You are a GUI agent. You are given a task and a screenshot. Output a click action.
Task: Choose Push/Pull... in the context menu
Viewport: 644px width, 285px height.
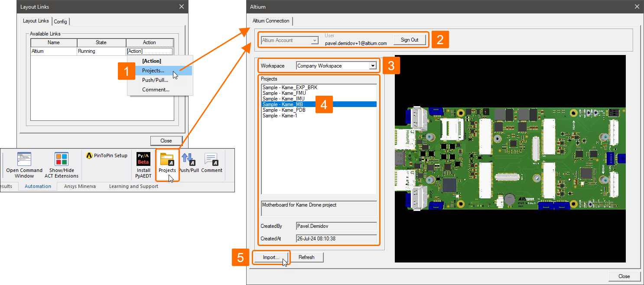[160, 80]
